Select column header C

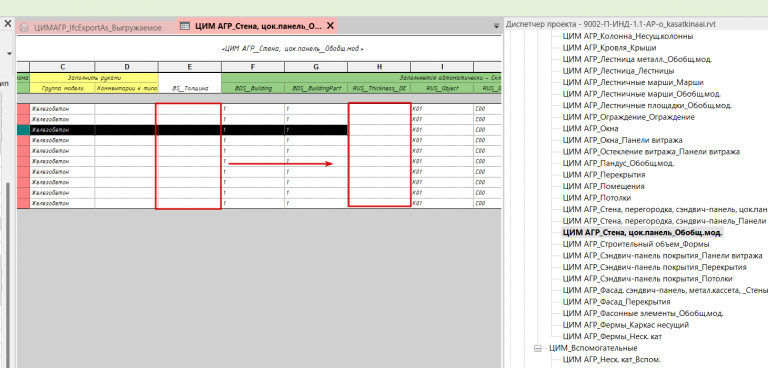[x=62, y=67]
